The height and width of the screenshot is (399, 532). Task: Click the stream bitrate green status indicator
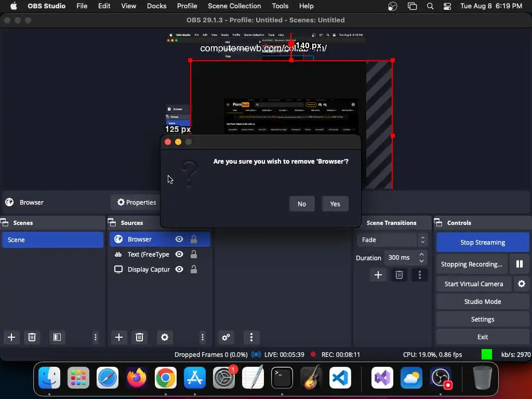(x=486, y=354)
